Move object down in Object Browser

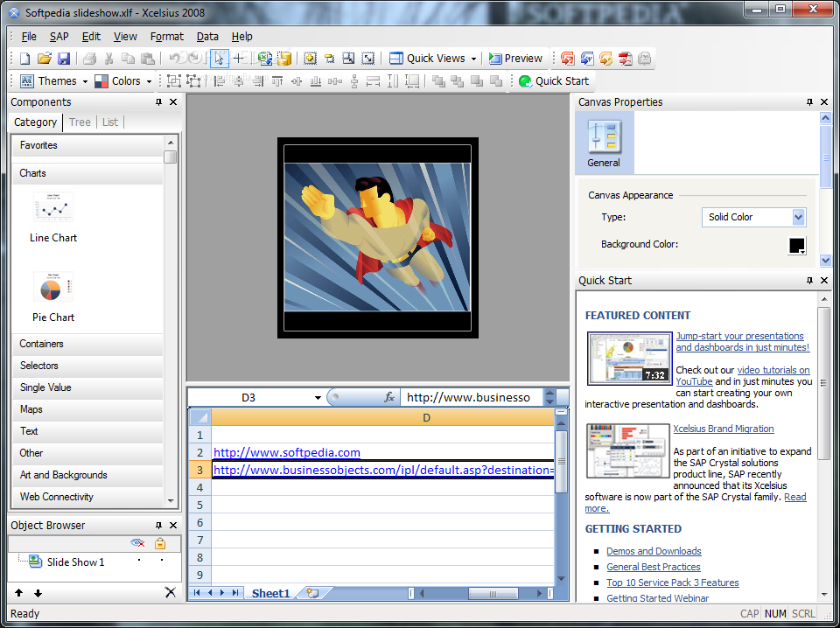tap(38, 593)
